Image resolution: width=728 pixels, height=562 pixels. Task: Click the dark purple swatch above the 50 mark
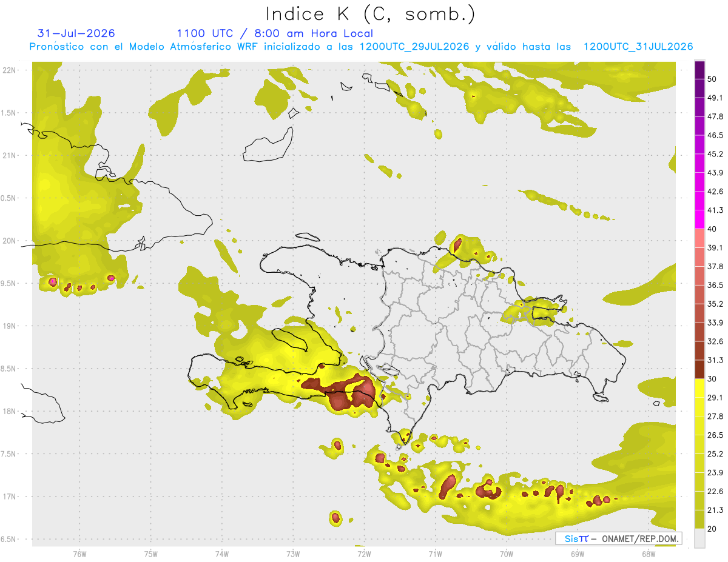point(699,70)
